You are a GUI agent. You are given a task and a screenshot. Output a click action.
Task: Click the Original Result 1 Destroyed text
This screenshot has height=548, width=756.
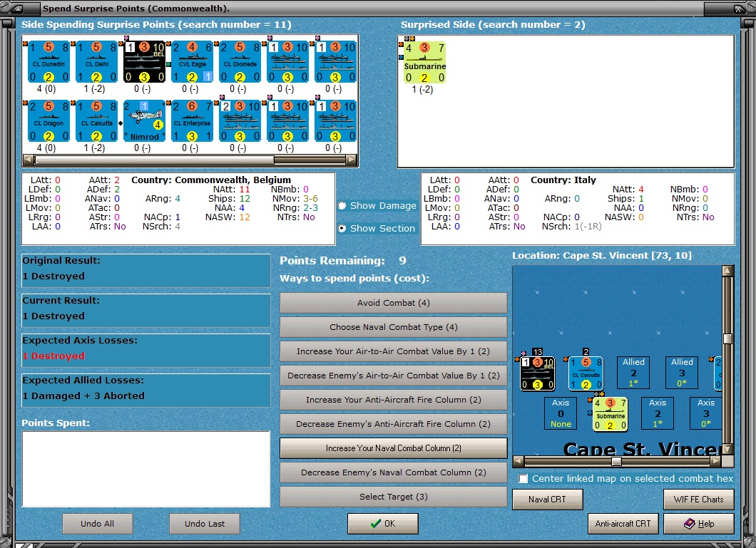click(53, 276)
